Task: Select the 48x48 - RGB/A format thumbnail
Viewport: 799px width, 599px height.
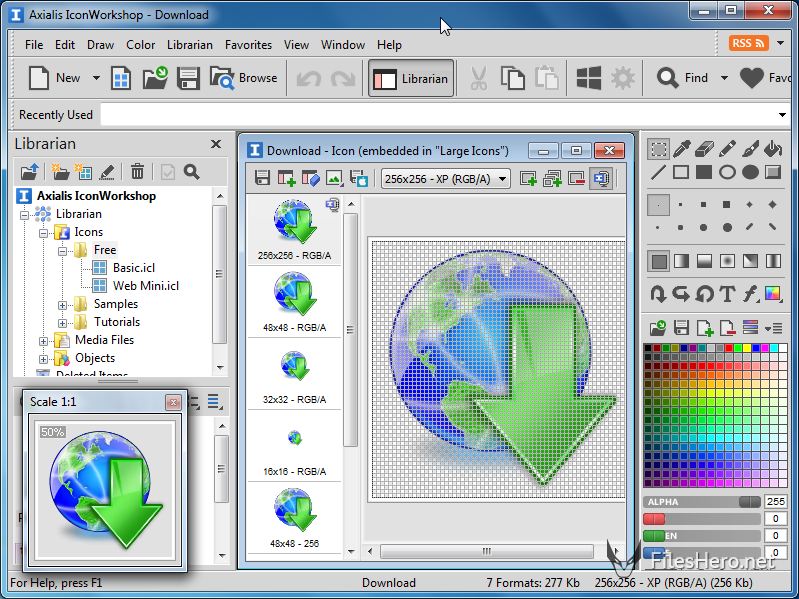Action: [295, 302]
